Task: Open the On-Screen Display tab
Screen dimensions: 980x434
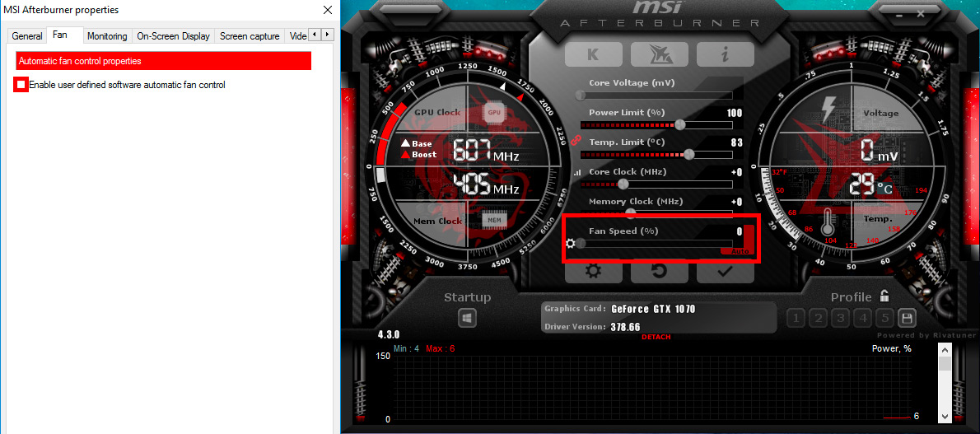Action: (x=173, y=36)
